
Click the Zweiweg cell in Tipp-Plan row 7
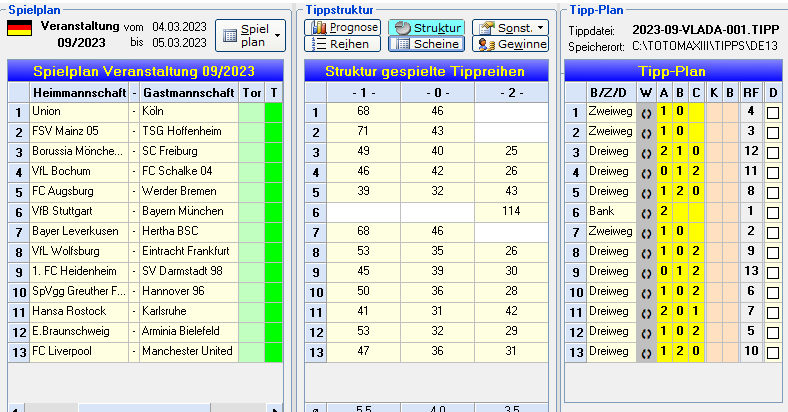point(612,233)
